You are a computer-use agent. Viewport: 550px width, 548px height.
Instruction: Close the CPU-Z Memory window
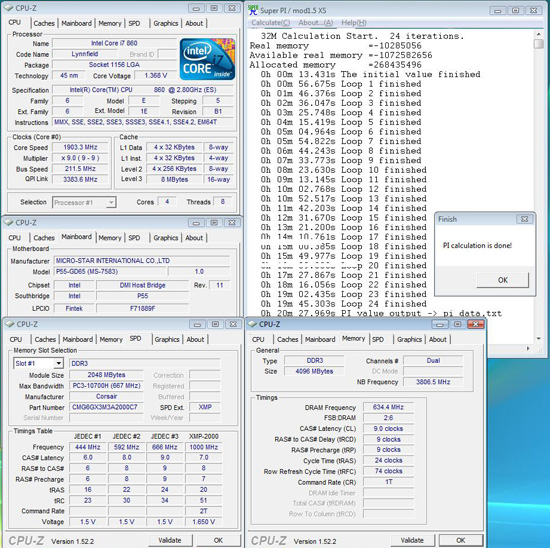click(x=475, y=324)
